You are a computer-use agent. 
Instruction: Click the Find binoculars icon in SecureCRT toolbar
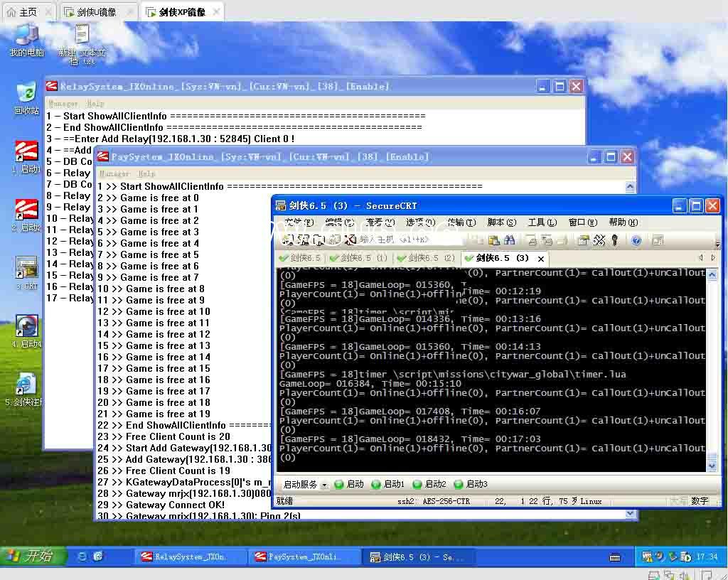click(509, 240)
